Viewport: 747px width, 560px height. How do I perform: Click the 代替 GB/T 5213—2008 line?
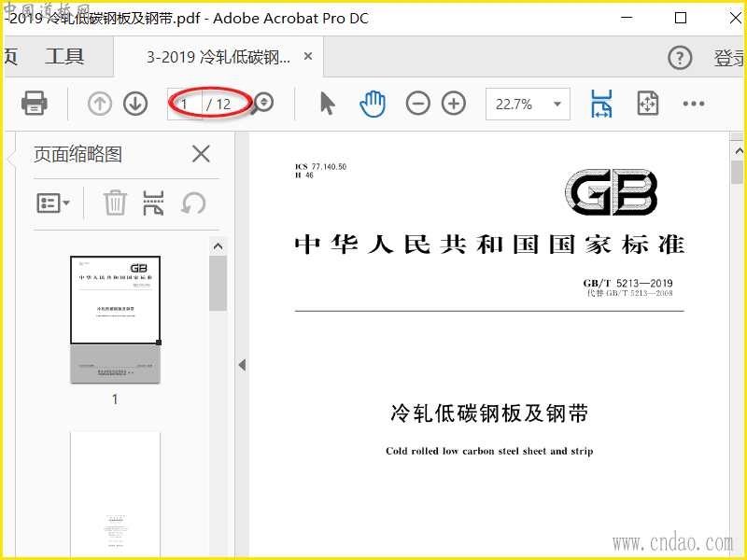[x=629, y=293]
